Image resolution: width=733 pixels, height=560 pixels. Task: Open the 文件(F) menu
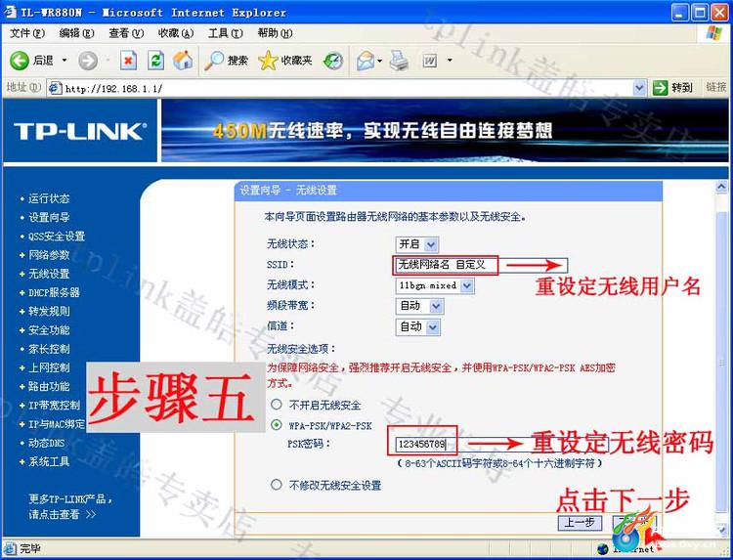(27, 33)
